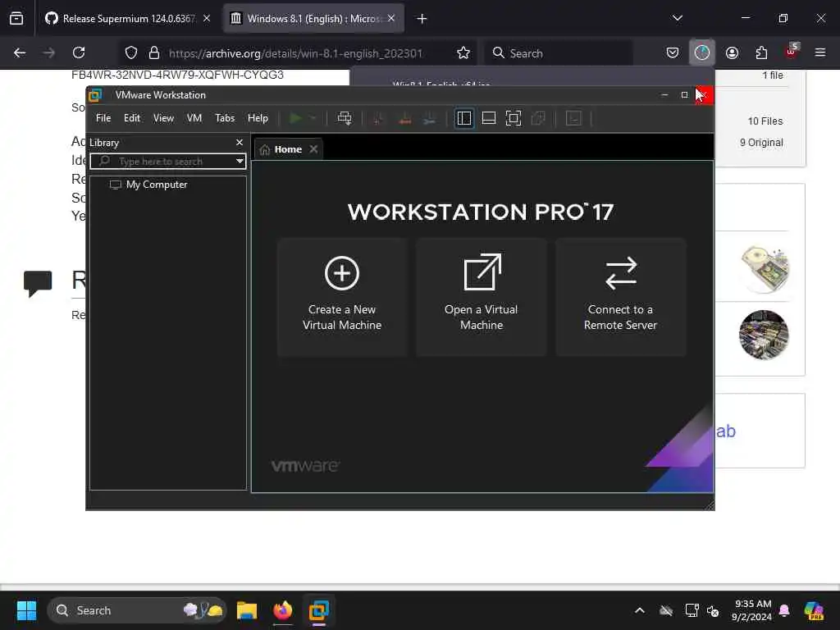The height and width of the screenshot is (630, 840).
Task: Show hidden system tray icons
Action: tap(640, 610)
